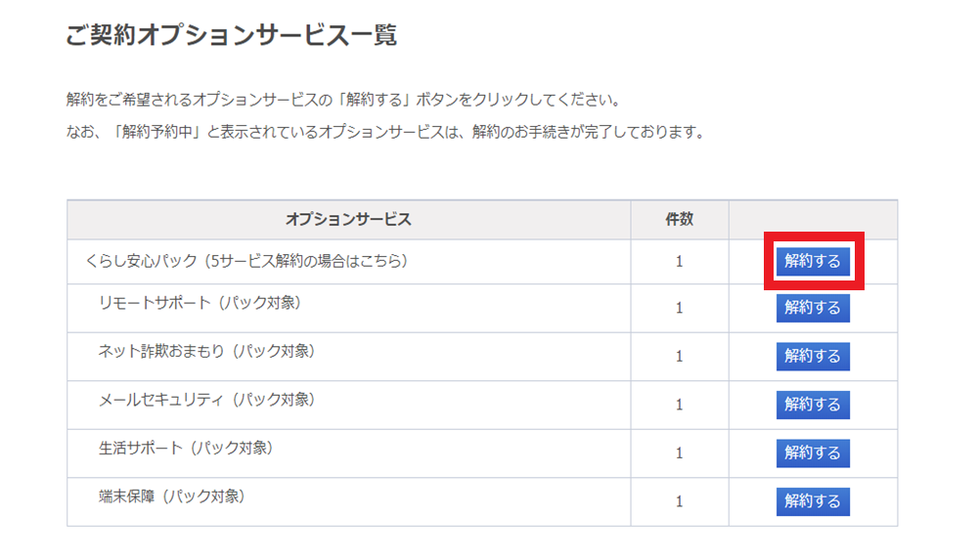Click the メールセキュリティ (パック対象) text
The height and width of the screenshot is (560, 979).
(x=206, y=400)
